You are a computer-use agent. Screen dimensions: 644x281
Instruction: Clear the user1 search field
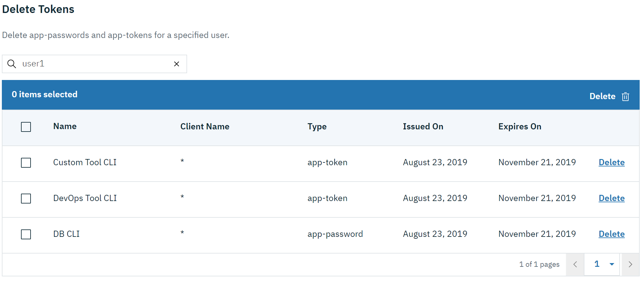point(177,64)
